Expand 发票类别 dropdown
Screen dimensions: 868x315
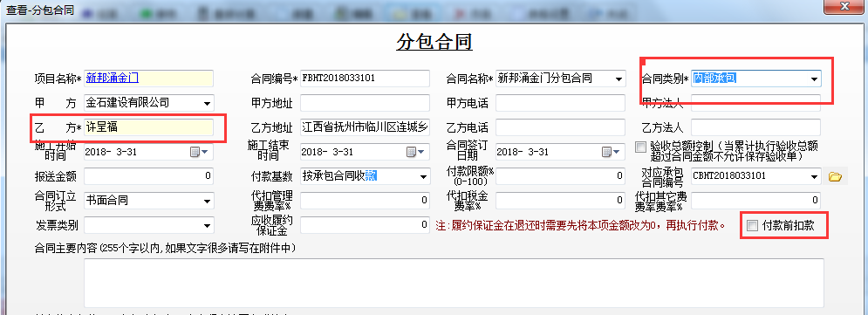(207, 225)
